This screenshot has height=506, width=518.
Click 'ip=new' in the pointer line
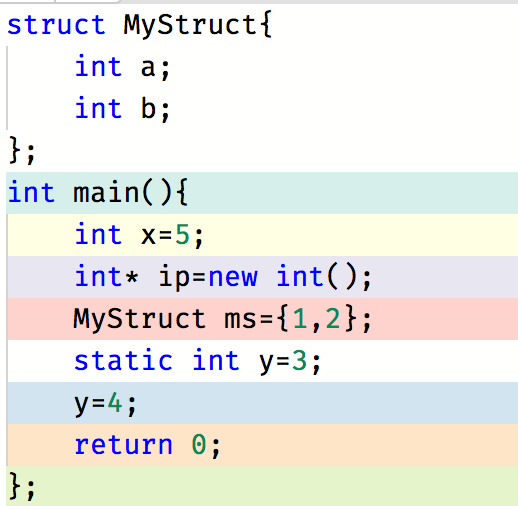[x=208, y=277]
